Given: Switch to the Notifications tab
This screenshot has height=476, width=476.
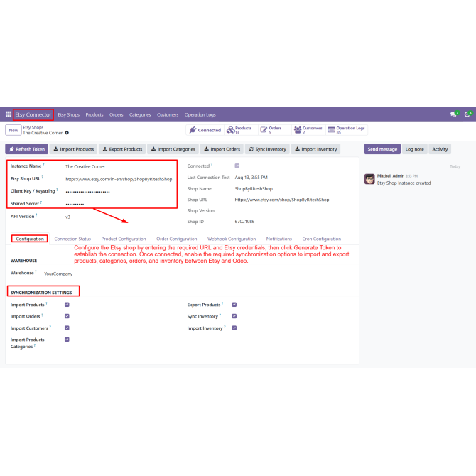Looking at the screenshot, I should (x=279, y=239).
